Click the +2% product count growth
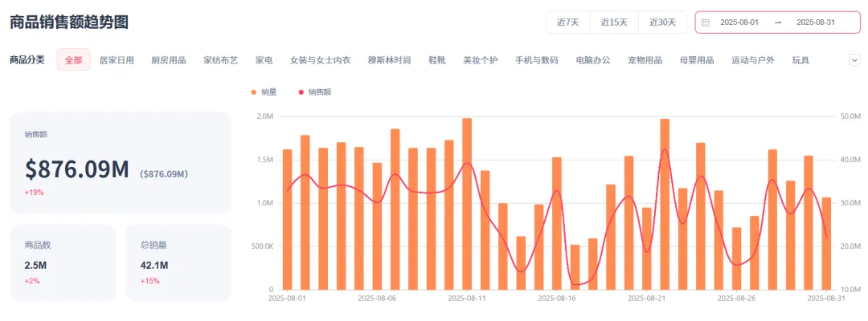The height and width of the screenshot is (321, 868). tap(32, 281)
